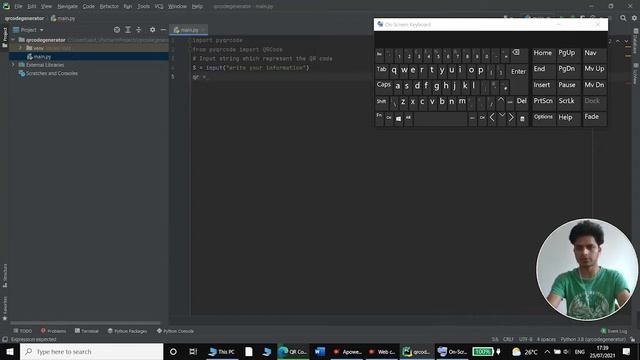
Task: Click the Windows Start button
Action: click(x=10, y=351)
